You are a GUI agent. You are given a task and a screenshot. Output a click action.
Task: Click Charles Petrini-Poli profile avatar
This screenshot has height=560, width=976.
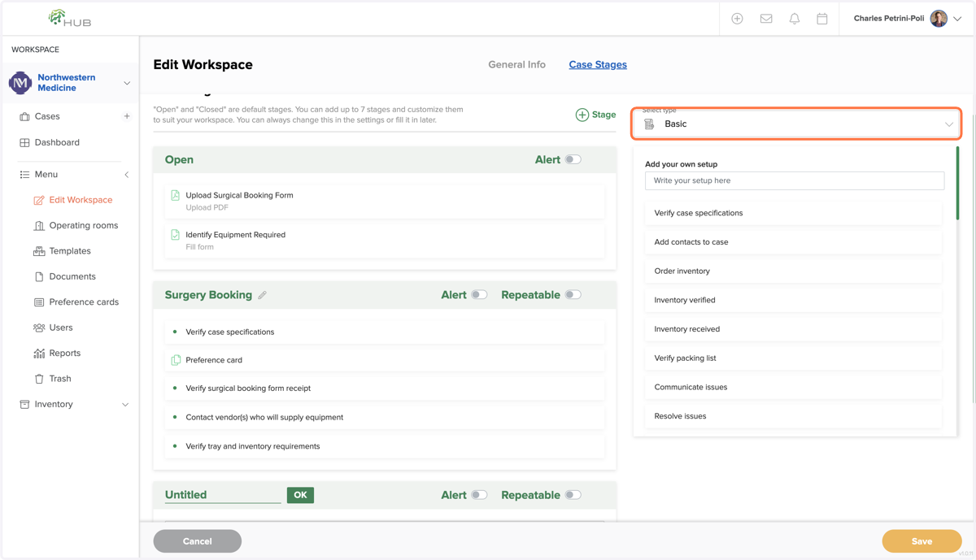(x=939, y=19)
